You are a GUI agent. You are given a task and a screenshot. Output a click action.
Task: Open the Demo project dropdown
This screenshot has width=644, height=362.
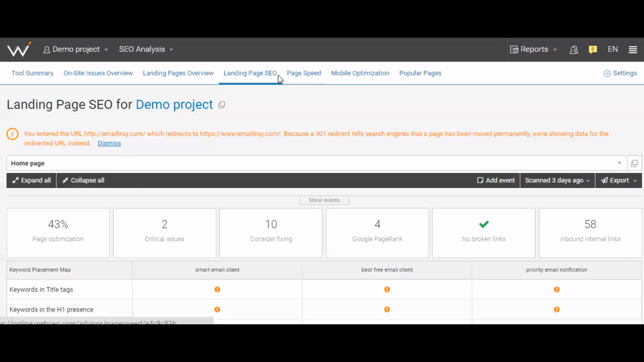tap(76, 49)
